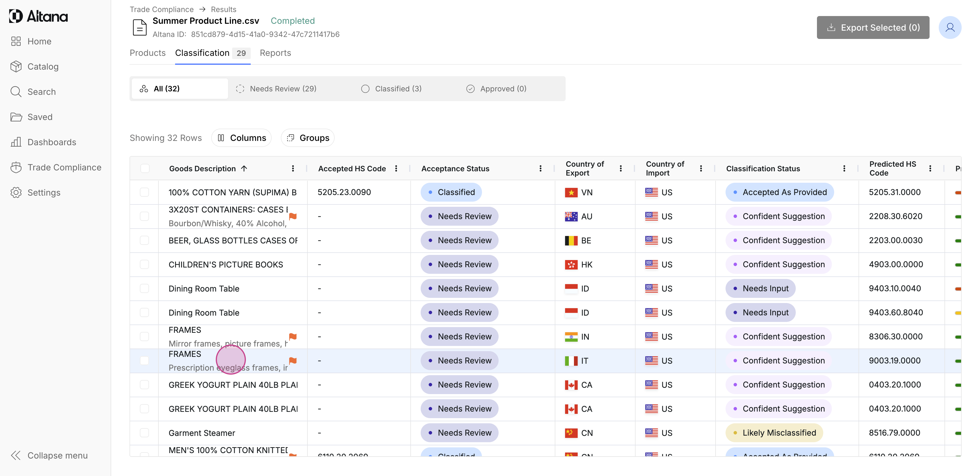Click confidence bar on 100% COTTON YARN row

click(958, 193)
